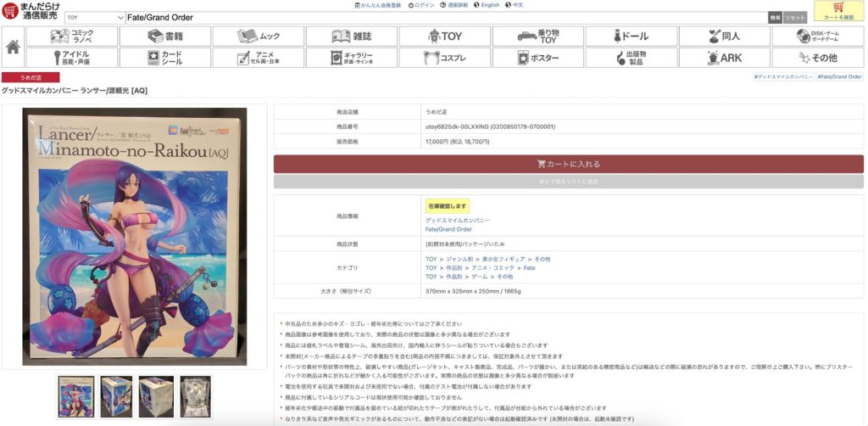Click the cart icon カートを確認
The image size is (868, 426).
tap(838, 11)
